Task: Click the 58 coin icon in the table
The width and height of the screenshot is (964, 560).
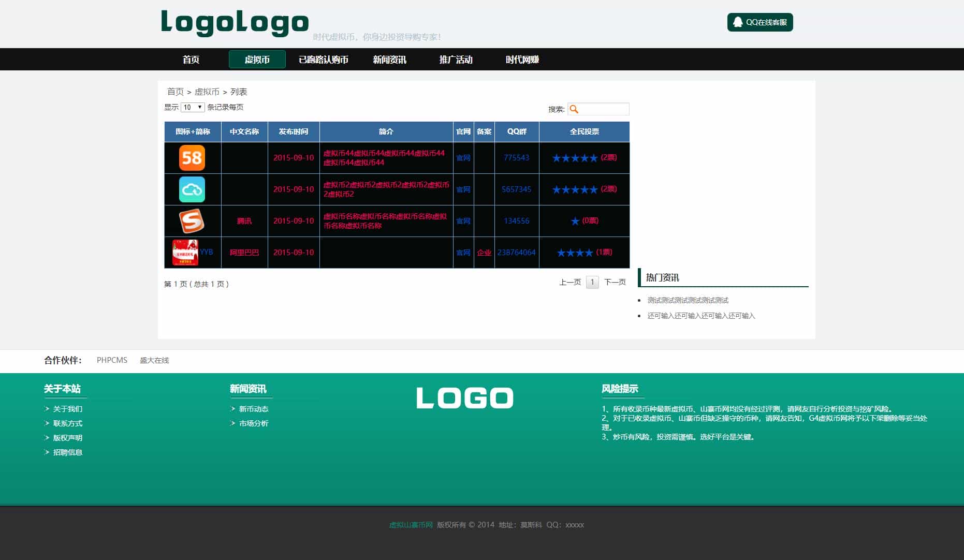Action: pos(192,158)
